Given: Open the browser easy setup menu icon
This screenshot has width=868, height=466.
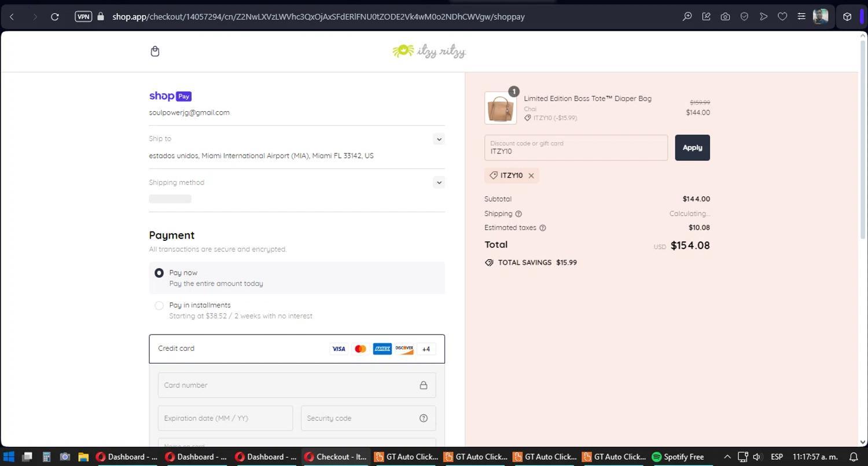Looking at the screenshot, I should [x=801, y=17].
